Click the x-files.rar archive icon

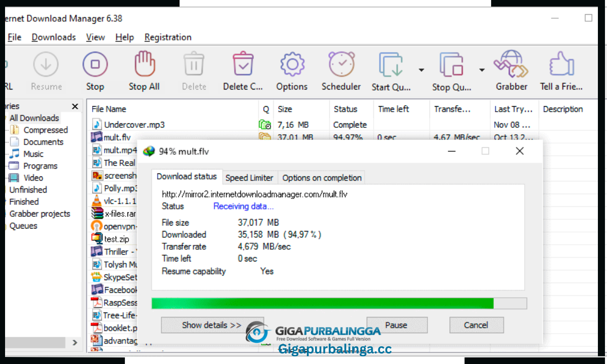tap(97, 213)
